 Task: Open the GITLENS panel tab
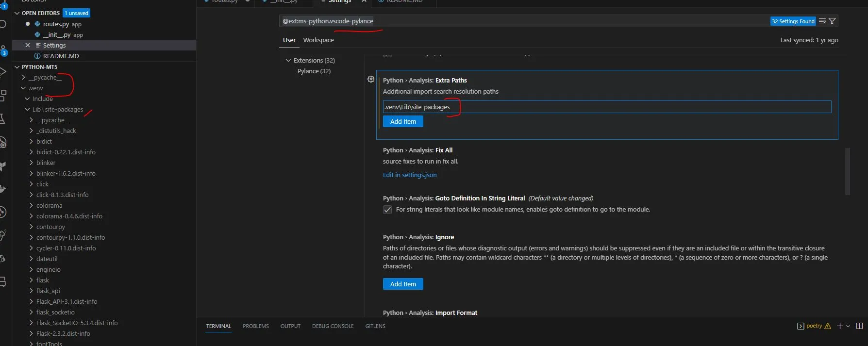click(375, 326)
